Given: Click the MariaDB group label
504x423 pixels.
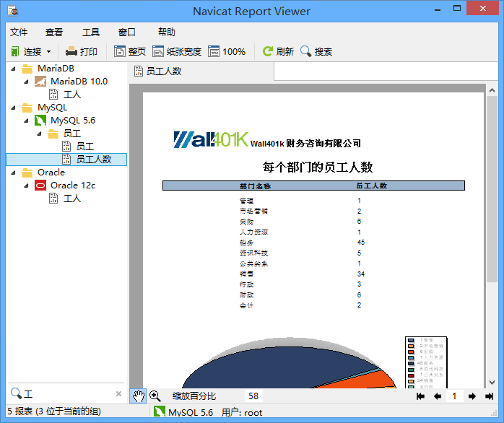Looking at the screenshot, I should pyautogui.click(x=56, y=69).
